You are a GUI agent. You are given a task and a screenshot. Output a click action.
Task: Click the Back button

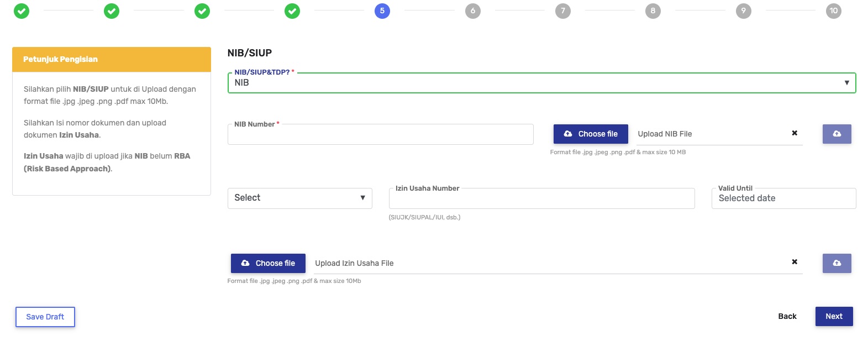(787, 316)
